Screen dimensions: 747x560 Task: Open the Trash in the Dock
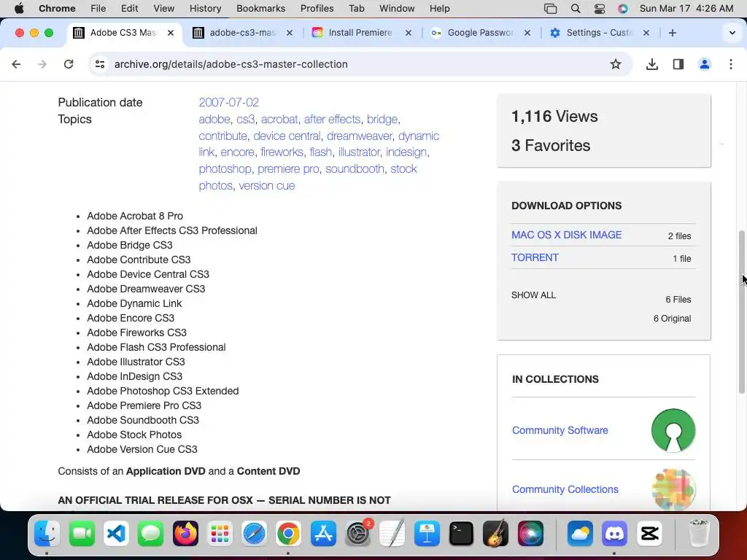click(699, 533)
